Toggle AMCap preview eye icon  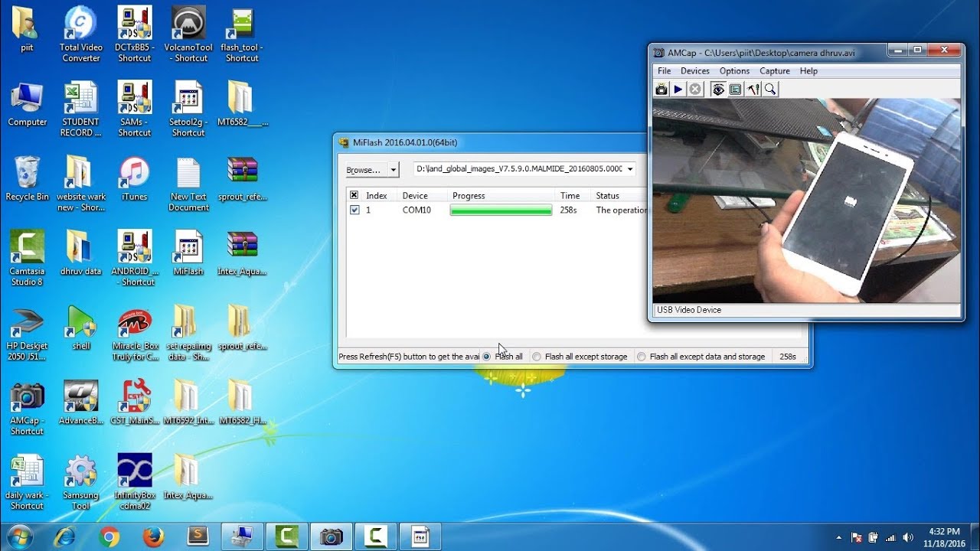click(718, 90)
